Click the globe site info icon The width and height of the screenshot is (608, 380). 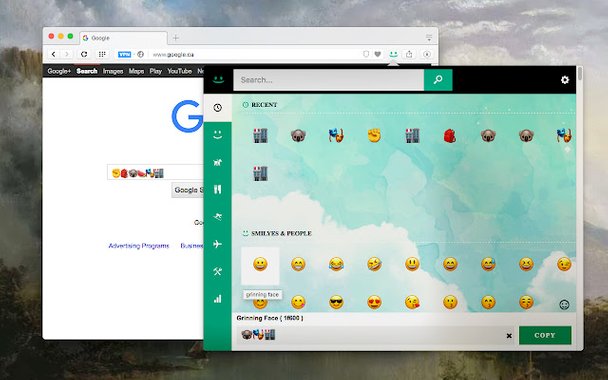(140, 55)
